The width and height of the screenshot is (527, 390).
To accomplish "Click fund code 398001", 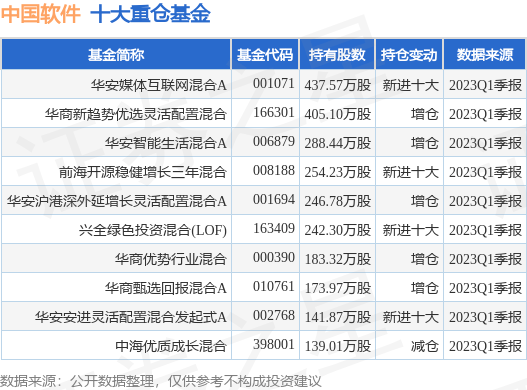I will coord(274,344).
